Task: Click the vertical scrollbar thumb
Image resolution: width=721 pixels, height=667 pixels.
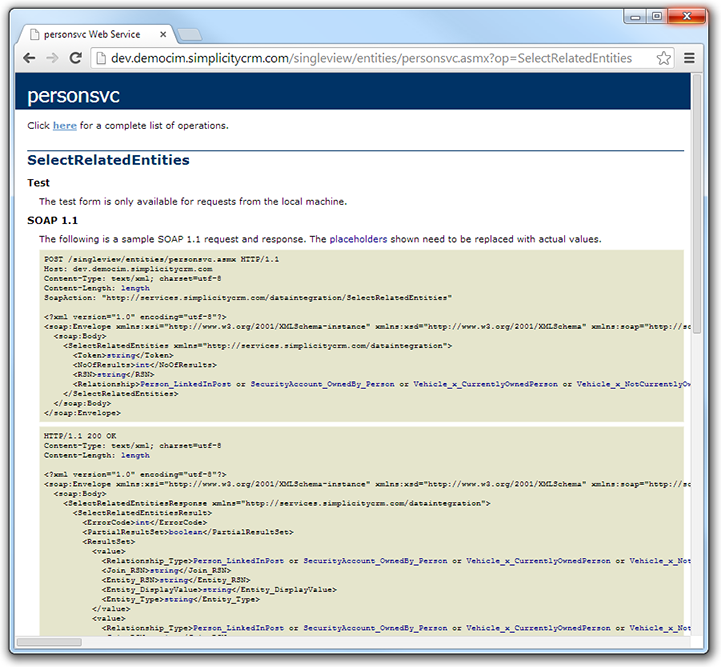Action: [x=697, y=202]
